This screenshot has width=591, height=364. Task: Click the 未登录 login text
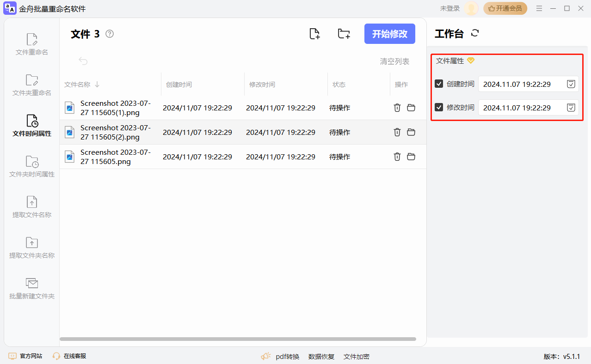(x=450, y=8)
